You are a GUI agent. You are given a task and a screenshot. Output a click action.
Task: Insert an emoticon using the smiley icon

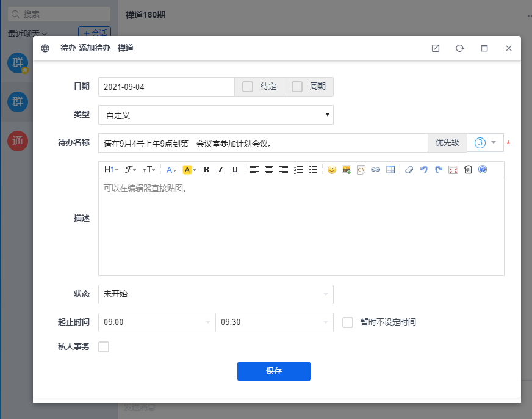coord(332,170)
